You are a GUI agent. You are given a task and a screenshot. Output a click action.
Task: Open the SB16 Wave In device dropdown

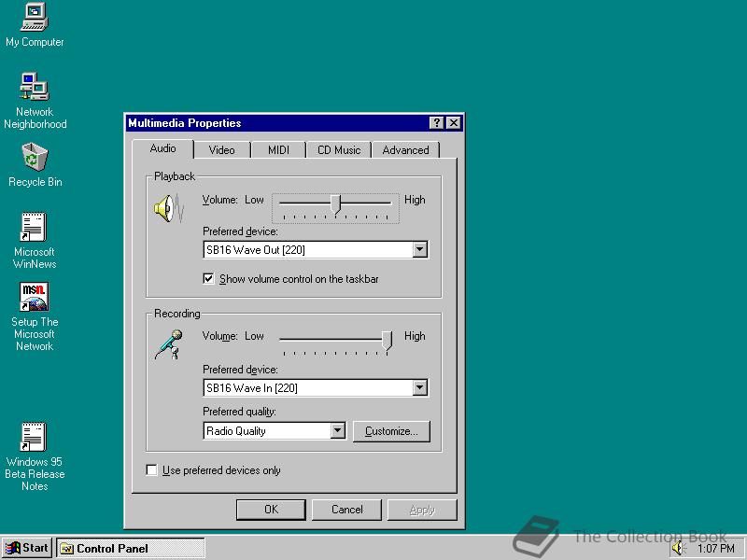[419, 387]
